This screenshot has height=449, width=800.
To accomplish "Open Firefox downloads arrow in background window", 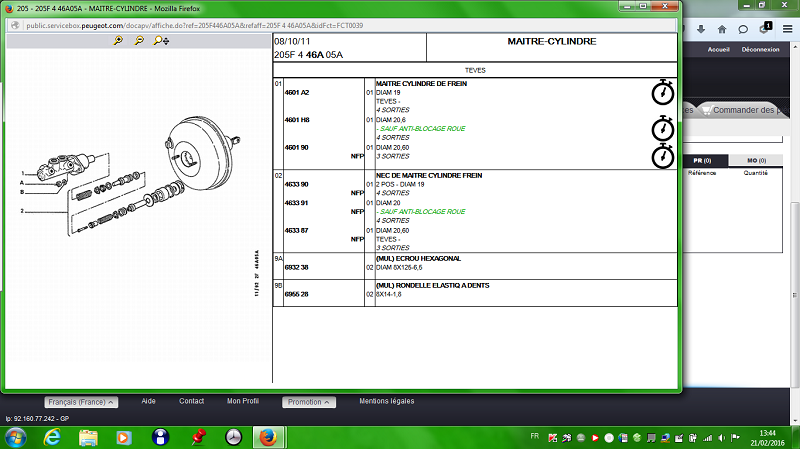I will pos(701,30).
